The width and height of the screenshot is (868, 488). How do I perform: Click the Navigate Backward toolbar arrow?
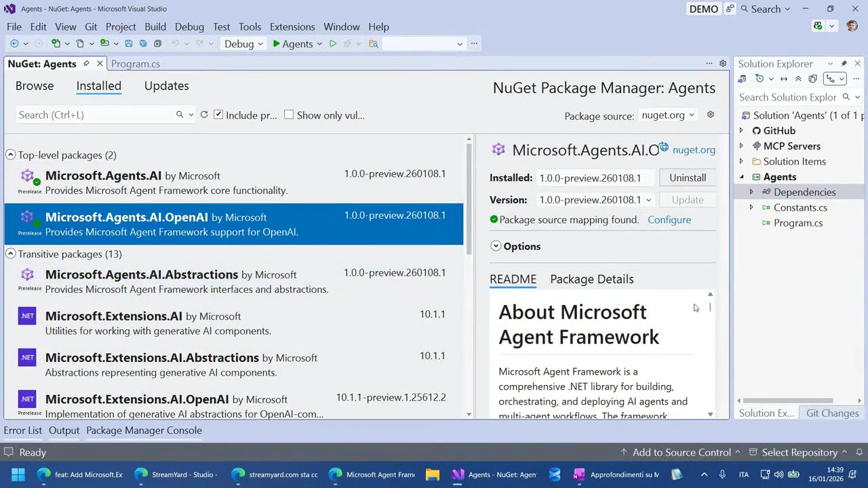(x=14, y=43)
